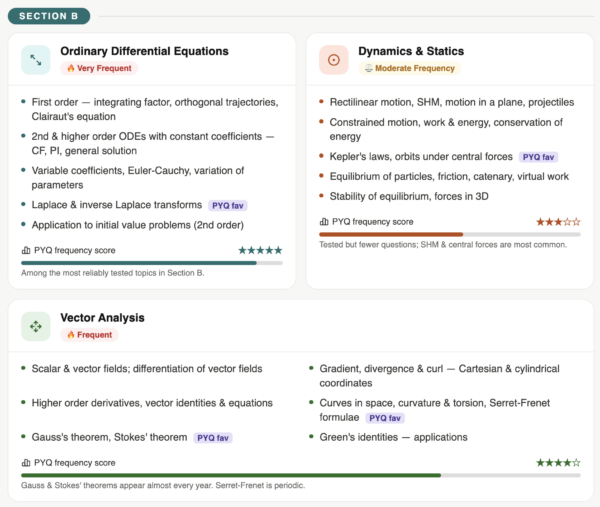This screenshot has height=507, width=600.
Task: Click Kepler's laws, orbits under central forces text
Action: pyautogui.click(x=421, y=157)
